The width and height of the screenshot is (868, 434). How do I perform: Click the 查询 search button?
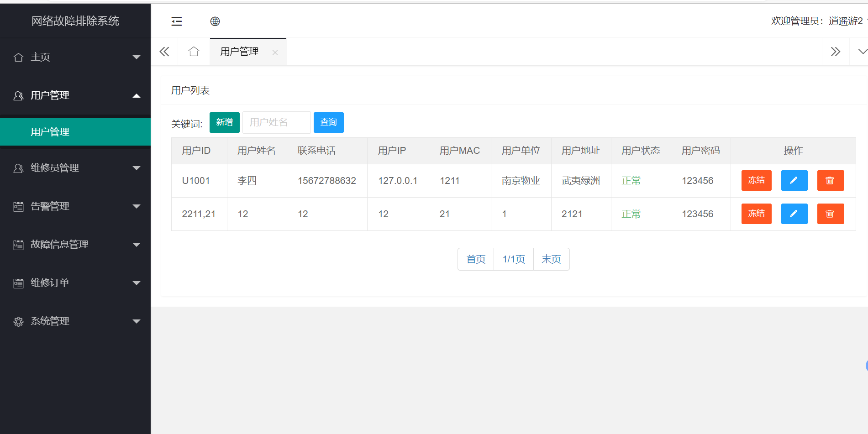(x=328, y=122)
